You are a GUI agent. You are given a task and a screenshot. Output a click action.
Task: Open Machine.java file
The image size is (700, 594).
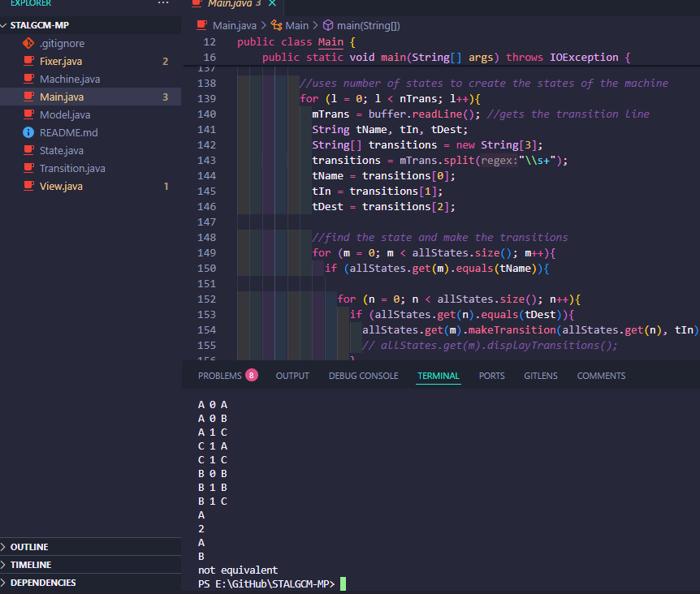(70, 79)
